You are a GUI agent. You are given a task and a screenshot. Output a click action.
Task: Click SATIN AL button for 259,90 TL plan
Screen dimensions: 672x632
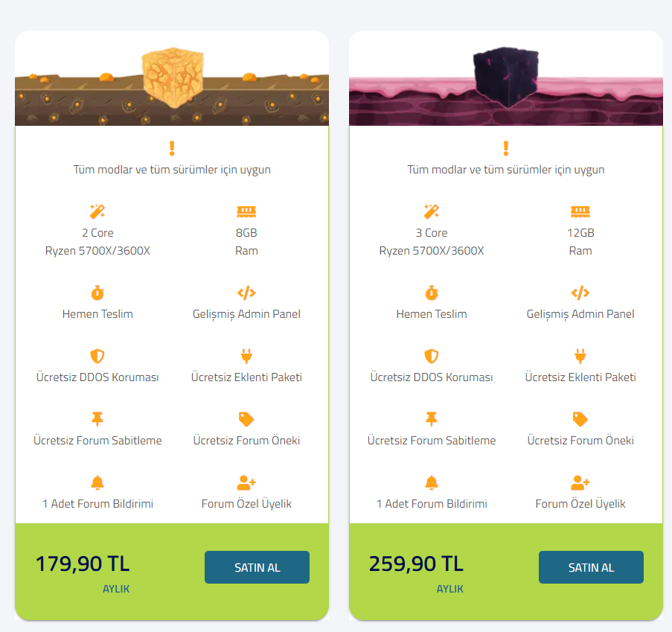pos(591,567)
